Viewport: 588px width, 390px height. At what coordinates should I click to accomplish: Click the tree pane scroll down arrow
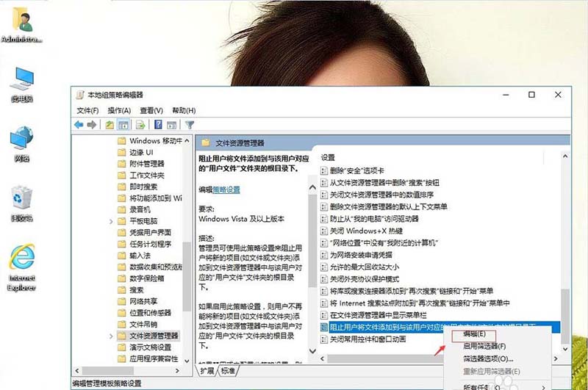187,361
